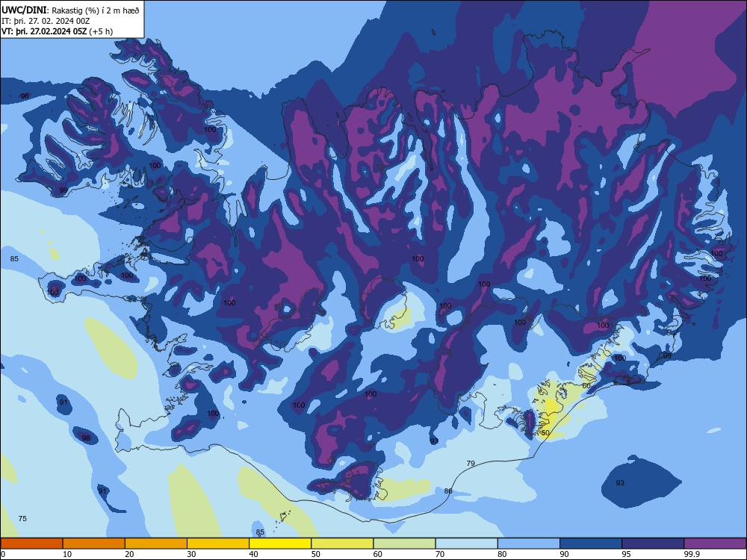Image resolution: width=747 pixels, height=560 pixels.
Task: Choose the 90–95 medium blue legend swatch
Action: coord(591,544)
